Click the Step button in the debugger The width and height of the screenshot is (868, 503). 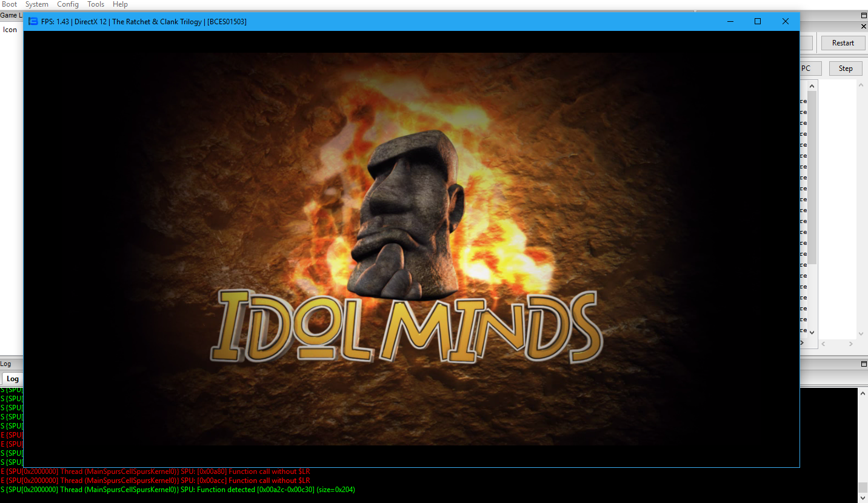click(x=846, y=68)
